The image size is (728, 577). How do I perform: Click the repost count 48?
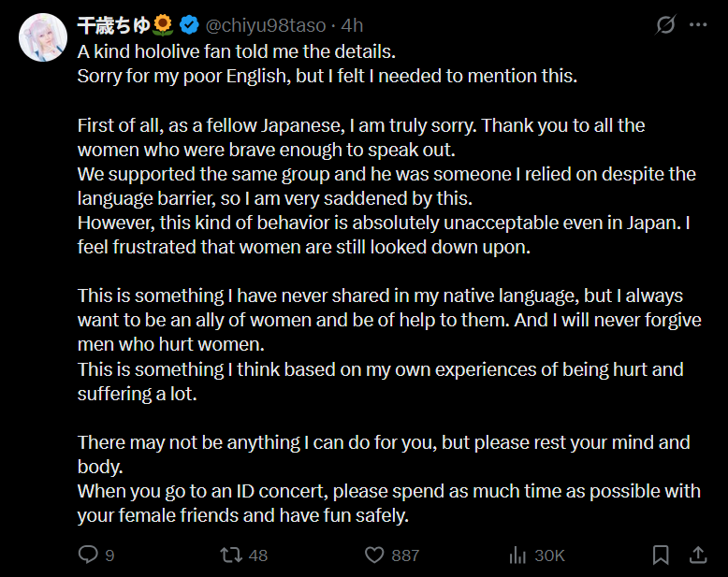tap(258, 555)
